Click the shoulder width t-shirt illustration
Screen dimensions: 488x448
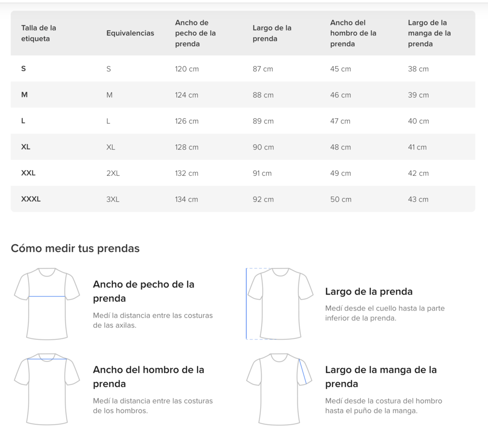pyautogui.click(x=47, y=389)
